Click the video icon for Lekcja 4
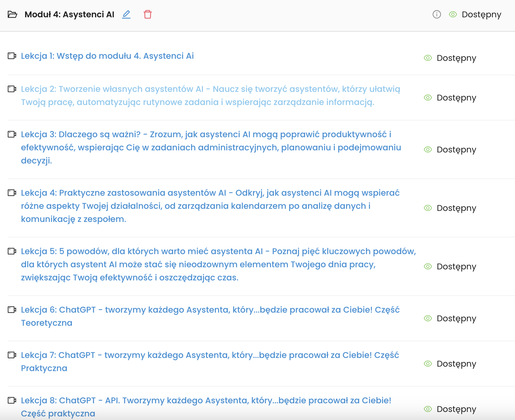The image size is (515, 420). tap(12, 193)
